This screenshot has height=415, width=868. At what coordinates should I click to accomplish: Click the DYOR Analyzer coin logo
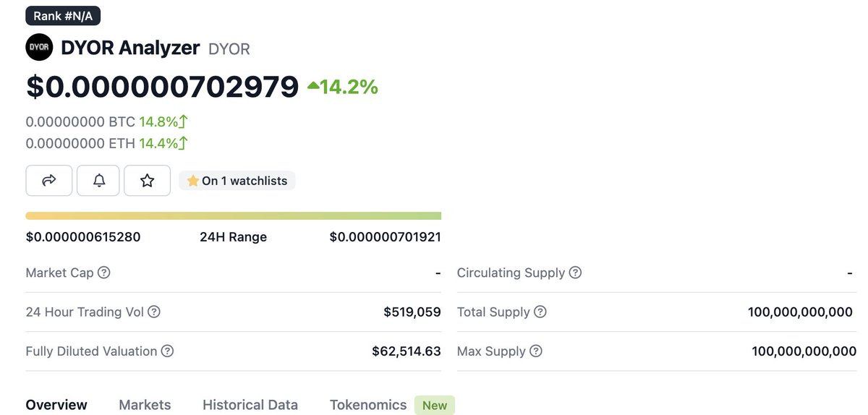click(x=39, y=48)
